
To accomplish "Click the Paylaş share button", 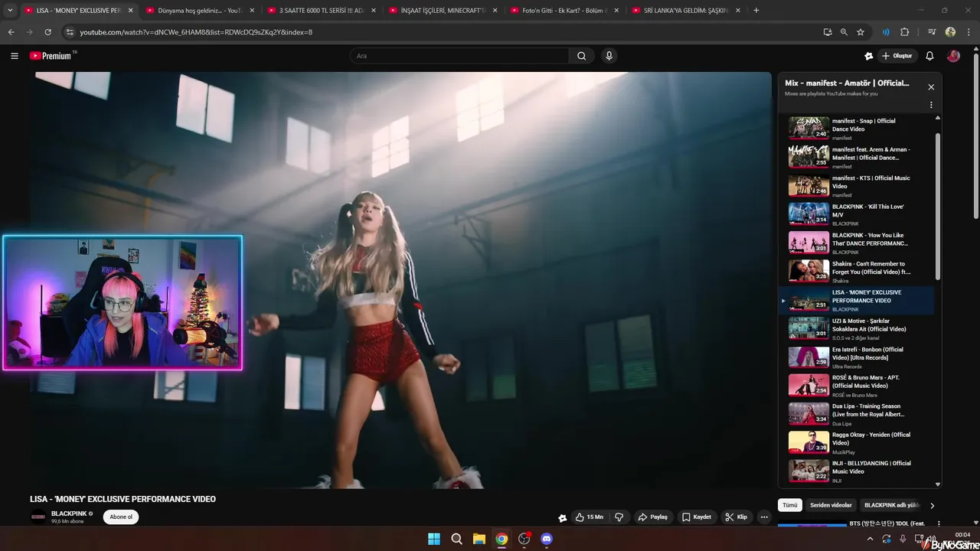I will (653, 517).
